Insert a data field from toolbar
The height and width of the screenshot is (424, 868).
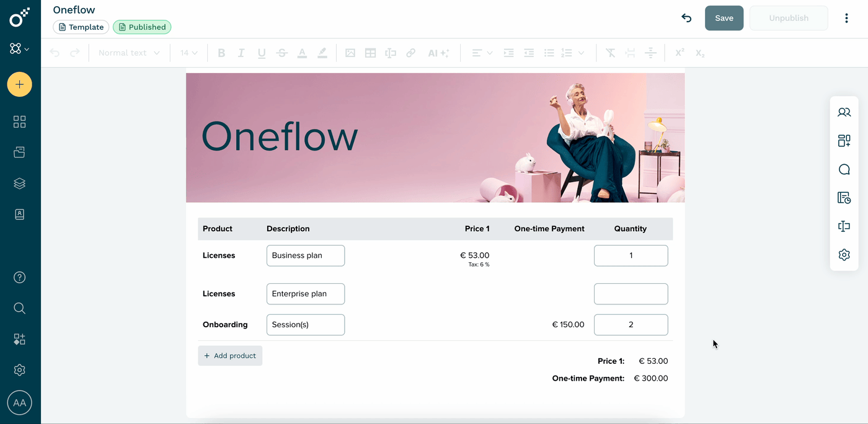point(391,53)
